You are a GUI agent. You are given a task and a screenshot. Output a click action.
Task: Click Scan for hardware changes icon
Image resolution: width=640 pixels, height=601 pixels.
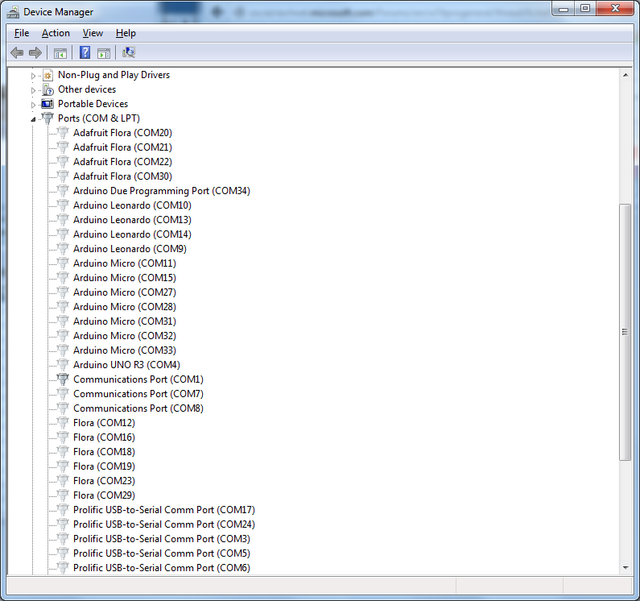pyautogui.click(x=129, y=52)
